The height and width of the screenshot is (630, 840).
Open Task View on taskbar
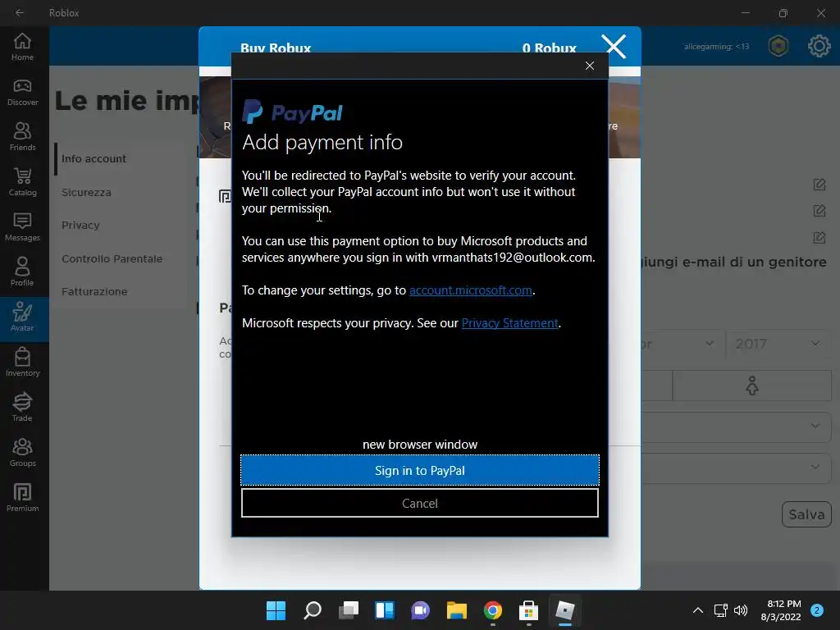click(x=348, y=610)
